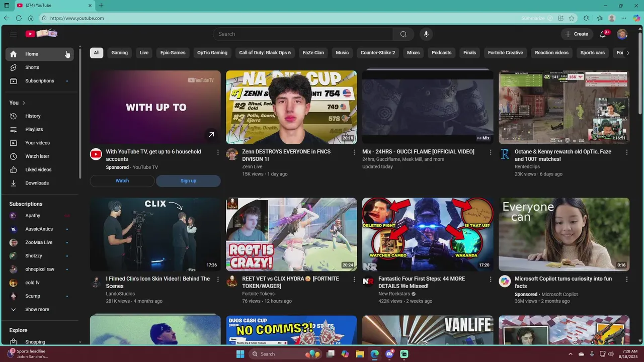
Task: Open the Shopping link under Explore
Action: pos(39,342)
